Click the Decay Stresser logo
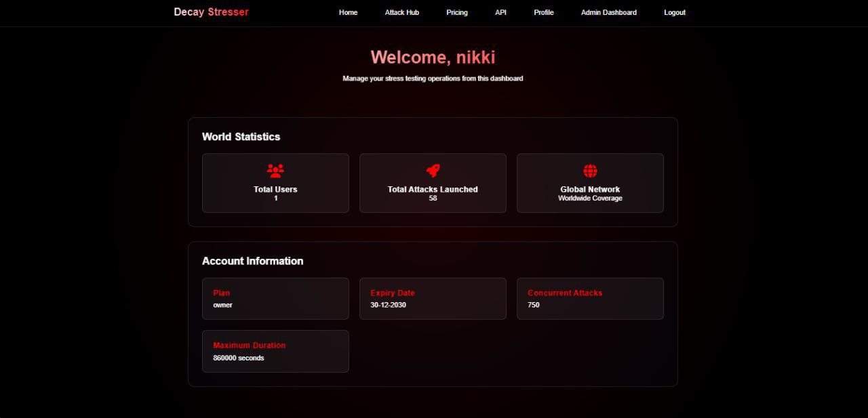 [x=211, y=12]
